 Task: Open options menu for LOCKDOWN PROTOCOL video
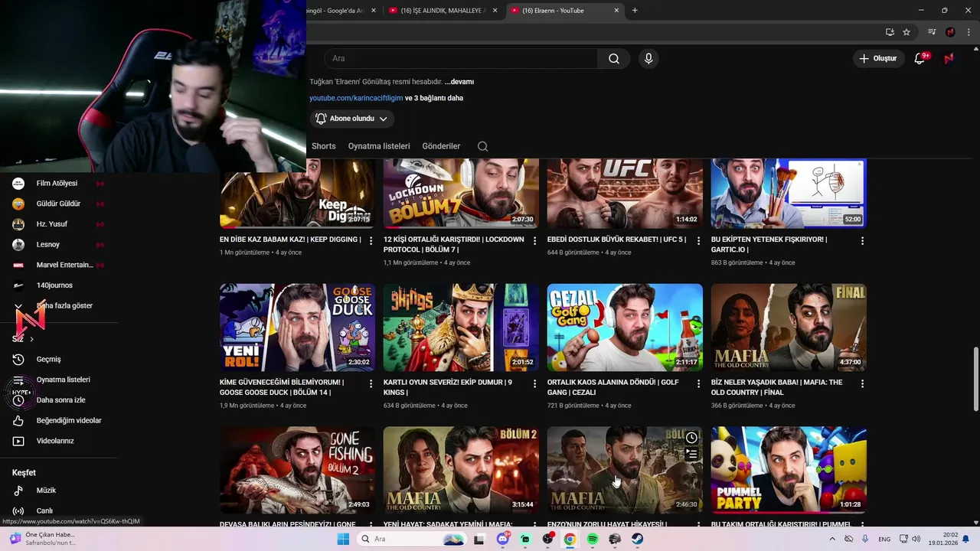coord(534,240)
